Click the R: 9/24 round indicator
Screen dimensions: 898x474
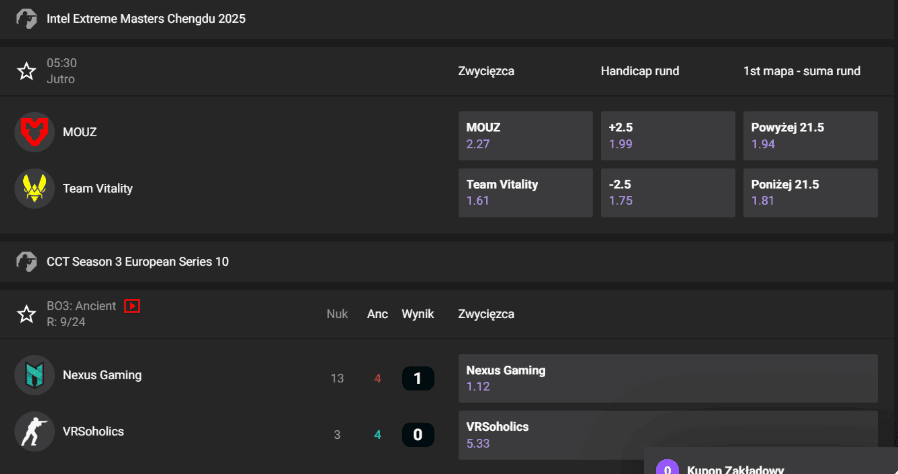(x=66, y=322)
